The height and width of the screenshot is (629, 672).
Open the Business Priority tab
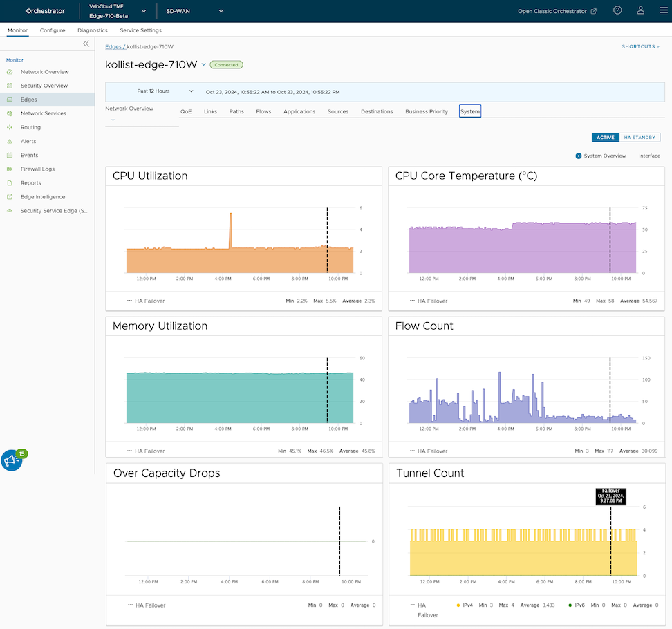point(427,111)
